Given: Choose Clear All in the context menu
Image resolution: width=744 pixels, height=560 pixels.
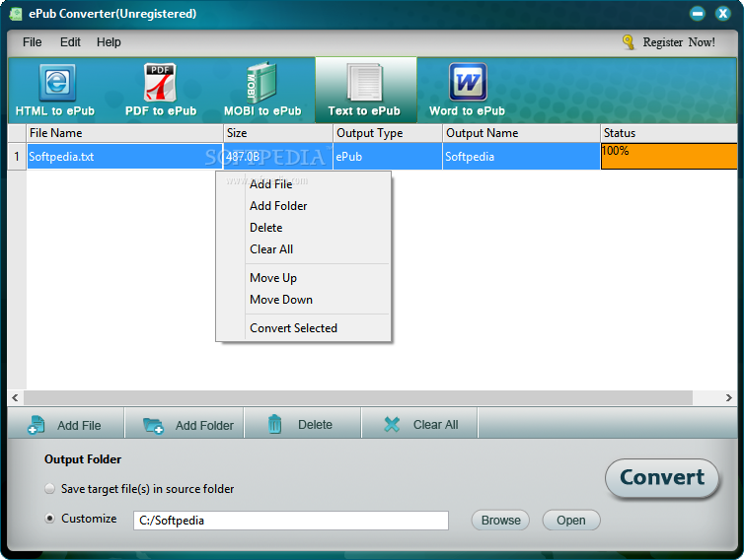Looking at the screenshot, I should click(304, 249).
